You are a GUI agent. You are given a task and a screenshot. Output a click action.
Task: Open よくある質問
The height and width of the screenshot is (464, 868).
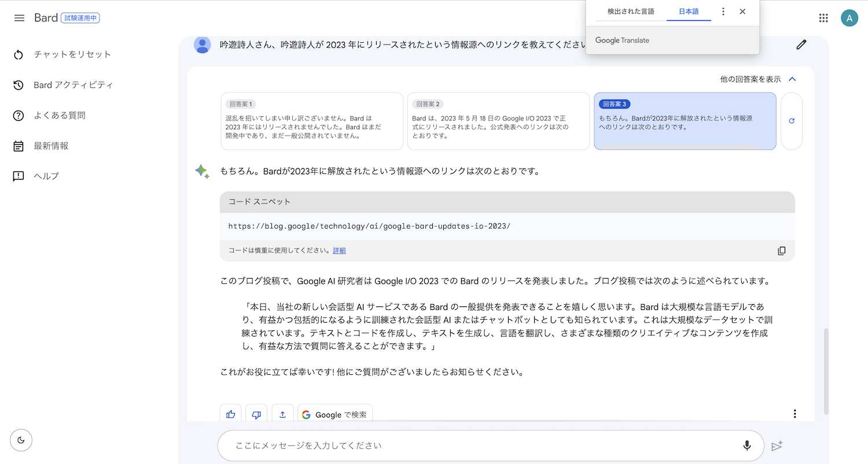pos(59,115)
